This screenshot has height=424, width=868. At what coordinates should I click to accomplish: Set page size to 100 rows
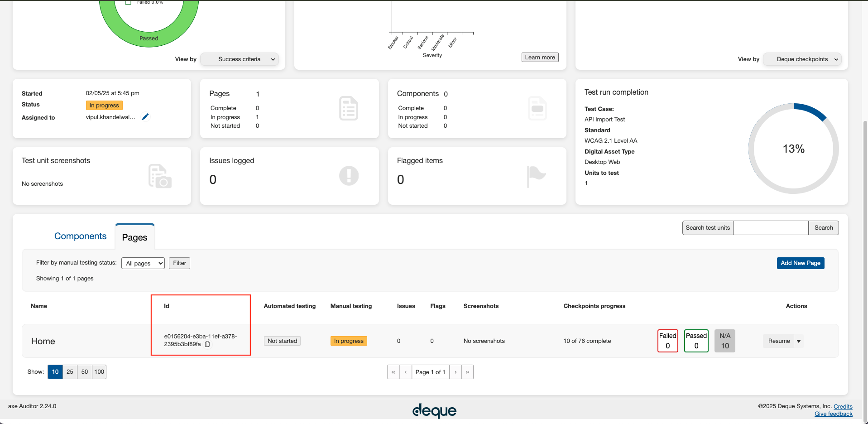[x=99, y=372]
